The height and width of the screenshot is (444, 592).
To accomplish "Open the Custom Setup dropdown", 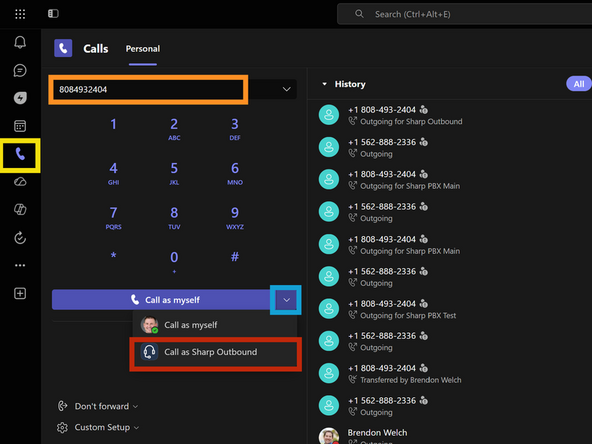I will (98, 427).
